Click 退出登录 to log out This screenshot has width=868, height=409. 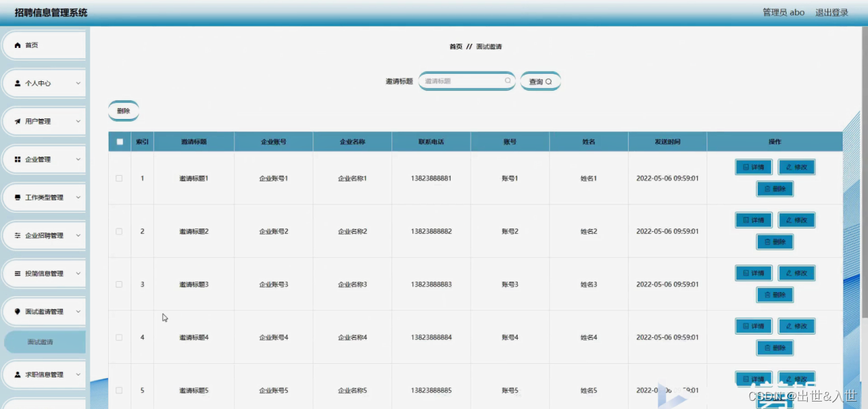coord(832,12)
